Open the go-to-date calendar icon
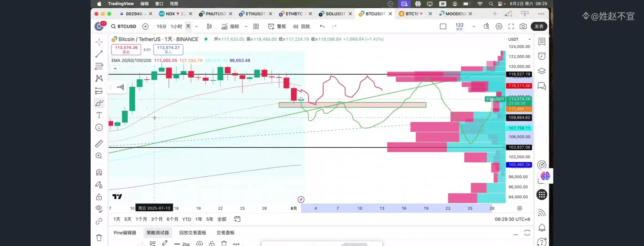Screen dimensions: 644x246 (x=237, y=219)
